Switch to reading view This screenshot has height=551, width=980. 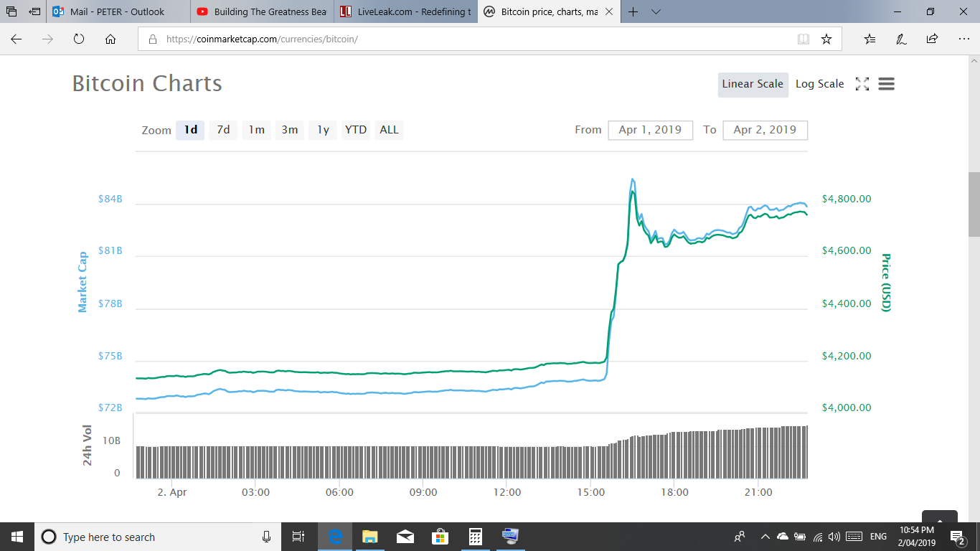coord(804,39)
